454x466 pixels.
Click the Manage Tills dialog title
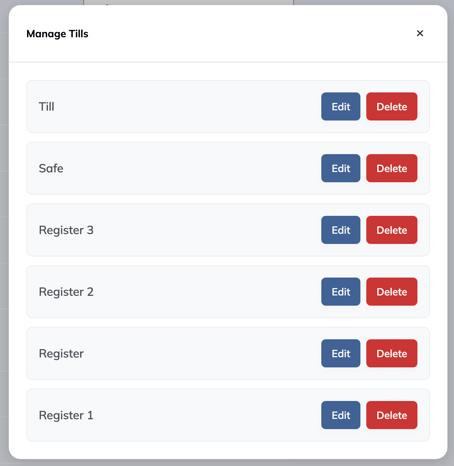[57, 34]
